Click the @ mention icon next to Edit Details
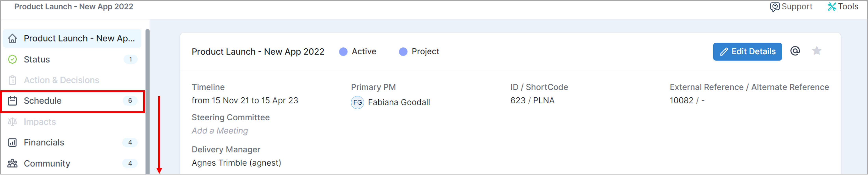The height and width of the screenshot is (180, 868). [795, 51]
